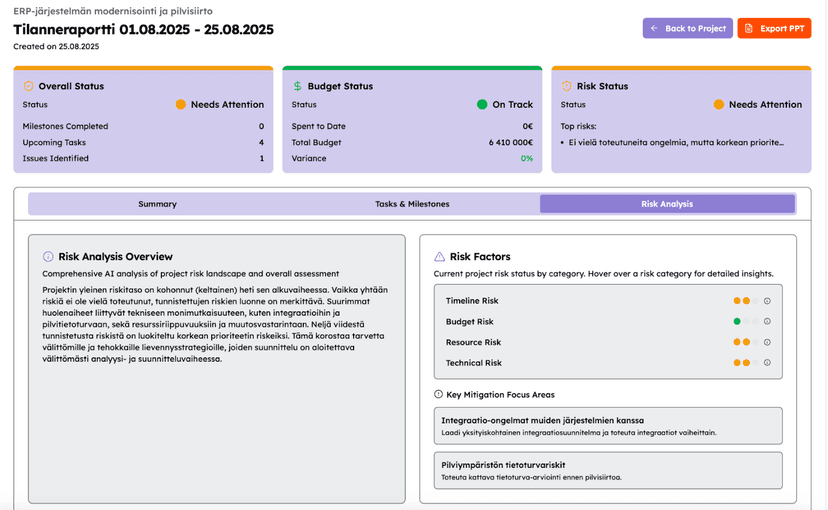The height and width of the screenshot is (510, 828).
Task: Click the Key Mitigation Focus Areas icon
Action: pyautogui.click(x=439, y=395)
